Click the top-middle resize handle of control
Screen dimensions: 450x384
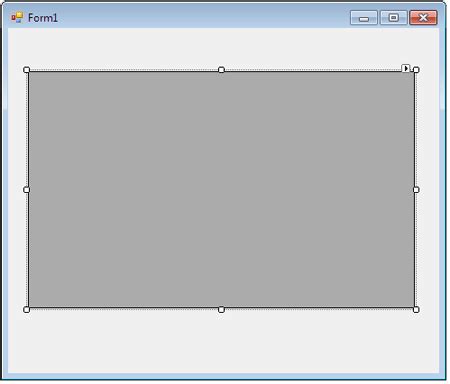pos(221,70)
